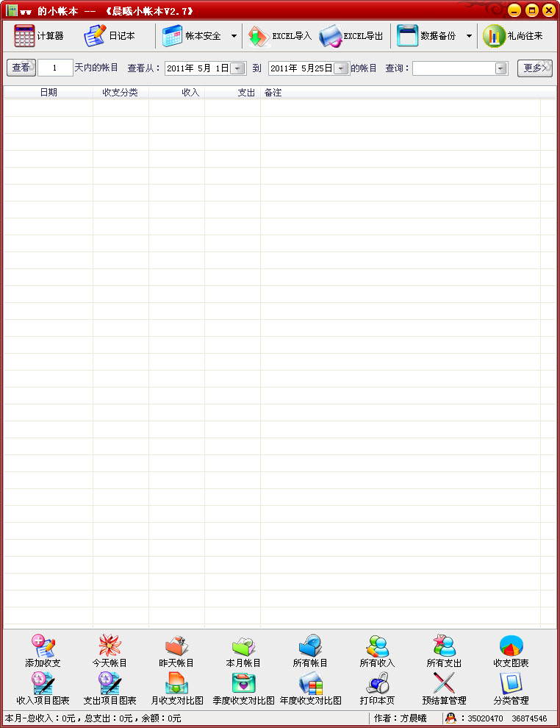Click the 支出 column header
This screenshot has height=728, width=560.
(x=232, y=93)
